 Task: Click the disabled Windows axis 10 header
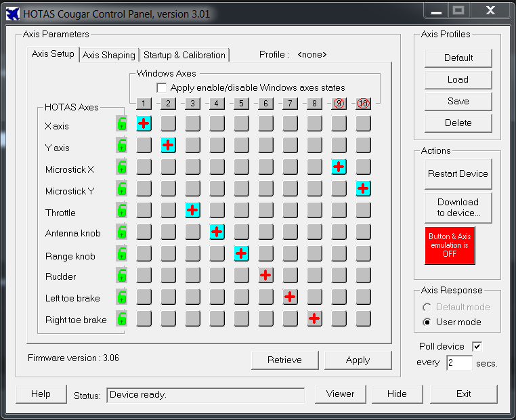(363, 104)
